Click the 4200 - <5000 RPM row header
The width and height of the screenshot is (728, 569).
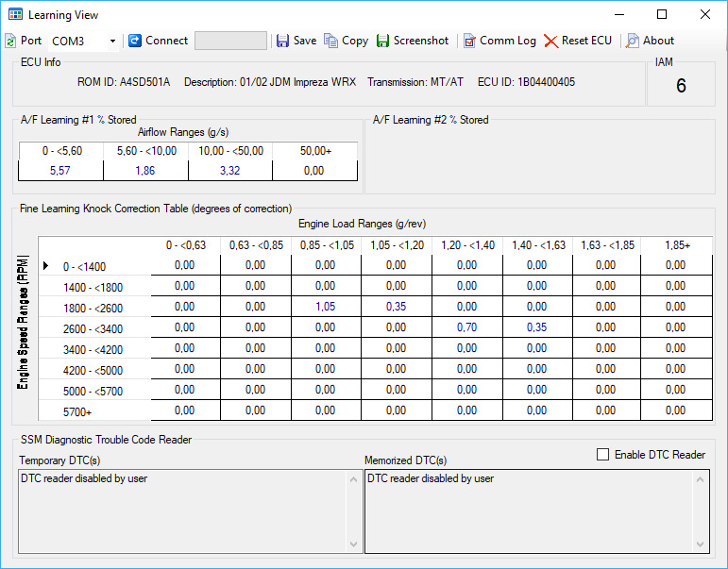pyautogui.click(x=93, y=371)
